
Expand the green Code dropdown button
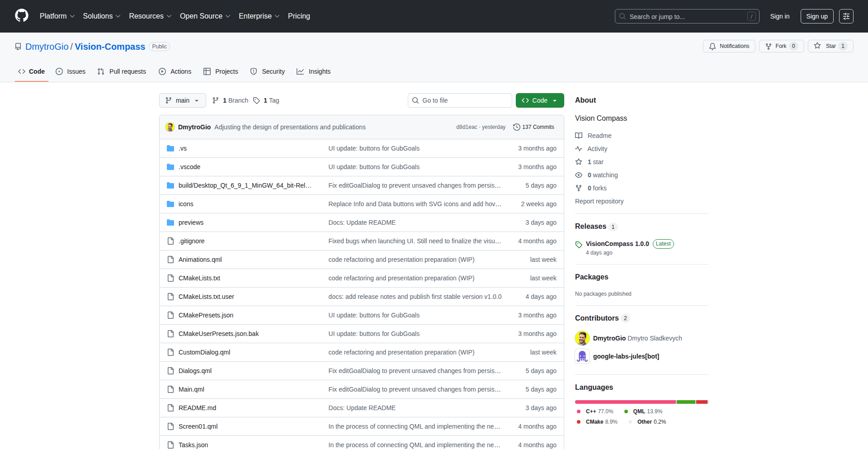pyautogui.click(x=539, y=100)
